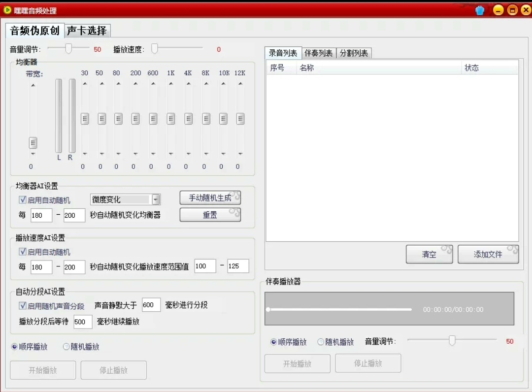Click equalizer interval maximum field 200
The height and width of the screenshot is (392, 532).
pyautogui.click(x=74, y=215)
